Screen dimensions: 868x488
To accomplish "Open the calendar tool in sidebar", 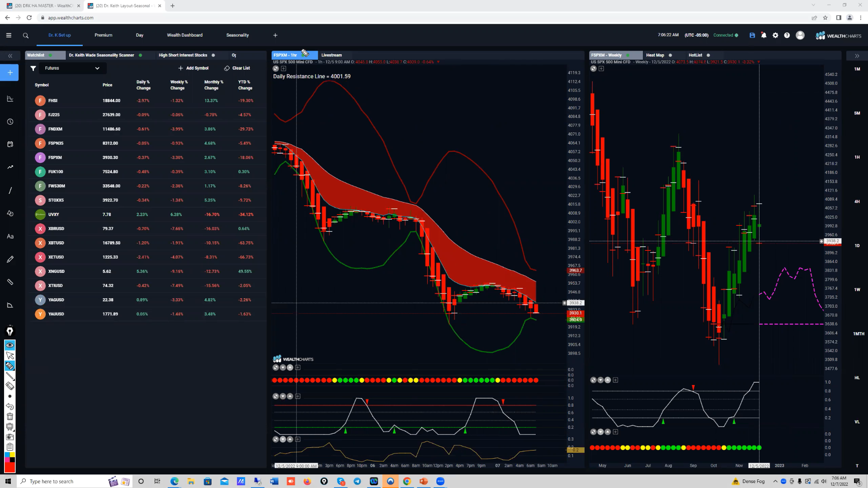I will point(10,145).
